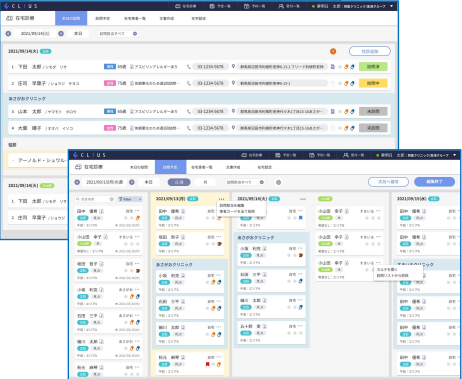Choose 訪問リストから削除 from the card popup menu
Screen dimensions: 462x379
coord(392,276)
